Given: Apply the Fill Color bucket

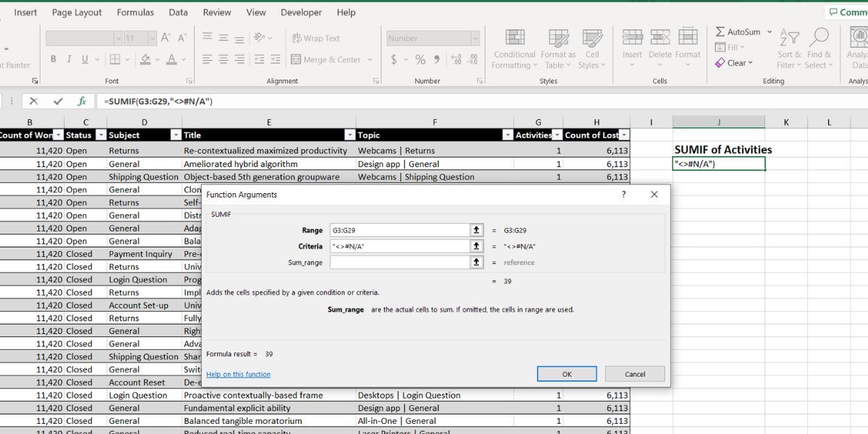Looking at the screenshot, I should [x=145, y=59].
